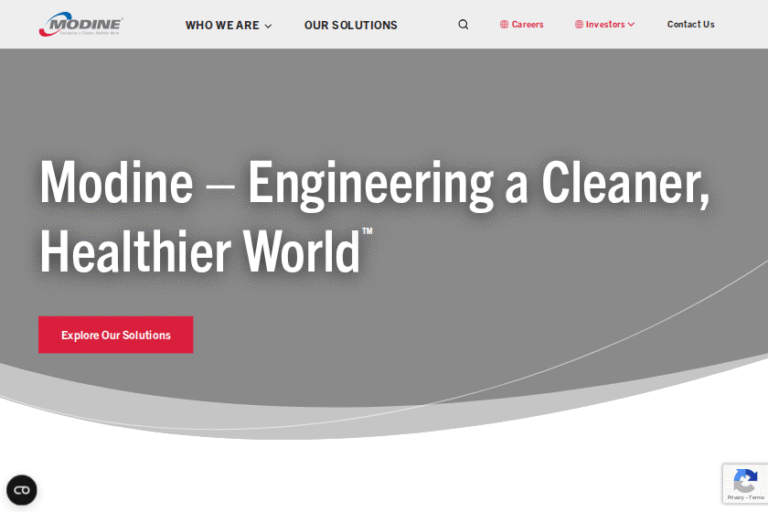Click the Healthier World headline line
The width and height of the screenshot is (768, 512).
199,251
